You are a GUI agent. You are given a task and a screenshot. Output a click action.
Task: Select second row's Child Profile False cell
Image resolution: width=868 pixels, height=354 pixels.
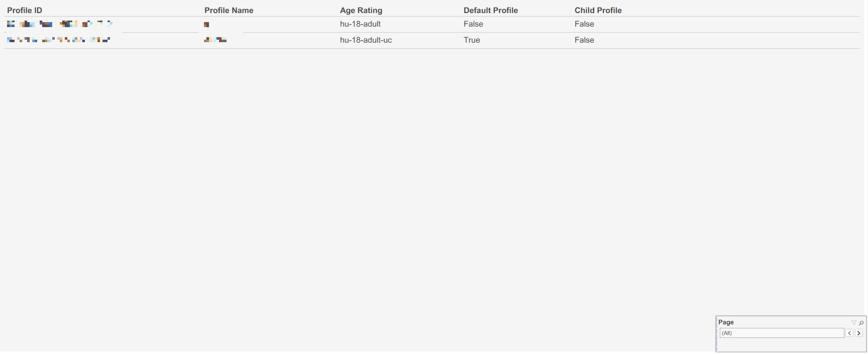[584, 40]
